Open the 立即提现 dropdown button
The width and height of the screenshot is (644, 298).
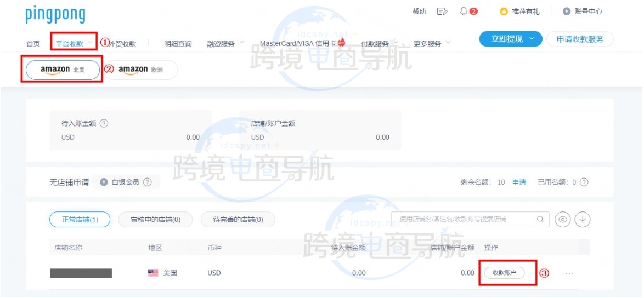(x=510, y=39)
